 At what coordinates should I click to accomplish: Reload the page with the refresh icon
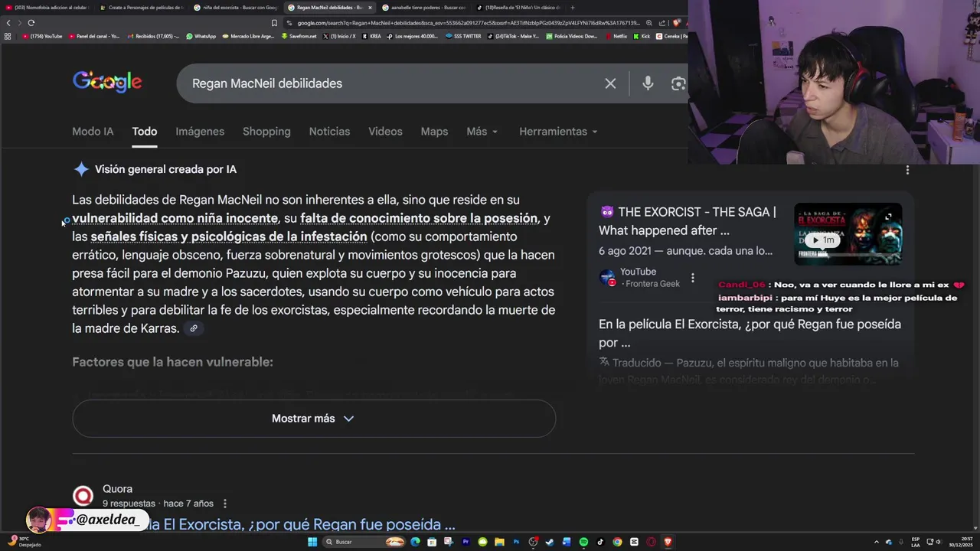point(31,23)
